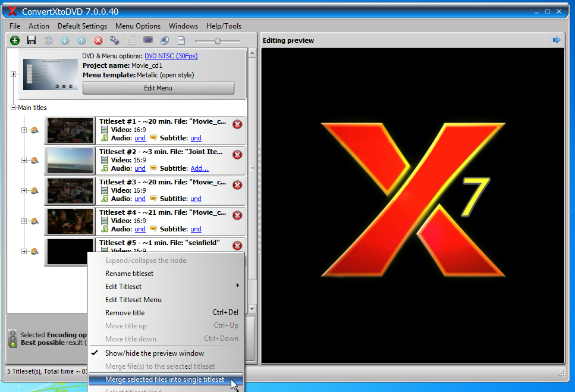Click the palette icon beside Titleset #2
This screenshot has height=392, width=575.
click(x=34, y=160)
